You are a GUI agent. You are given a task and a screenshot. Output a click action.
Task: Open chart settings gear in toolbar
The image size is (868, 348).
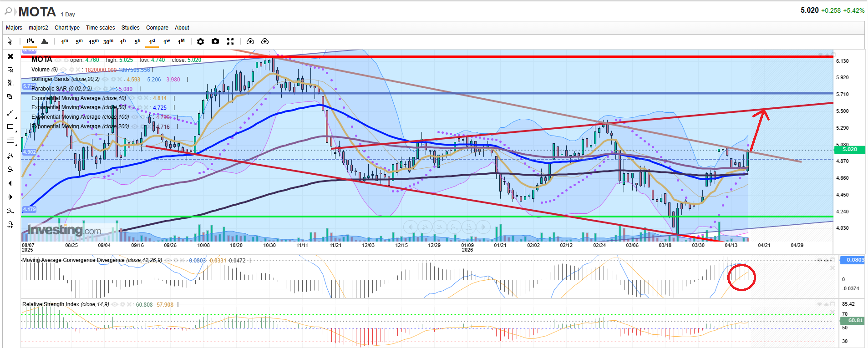coord(200,41)
